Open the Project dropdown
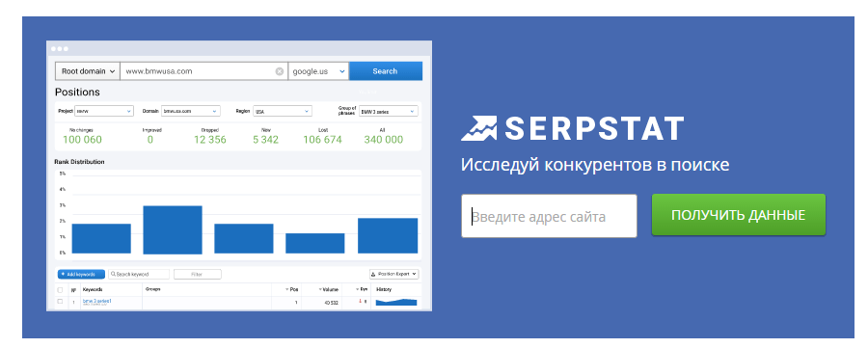 pyautogui.click(x=104, y=111)
